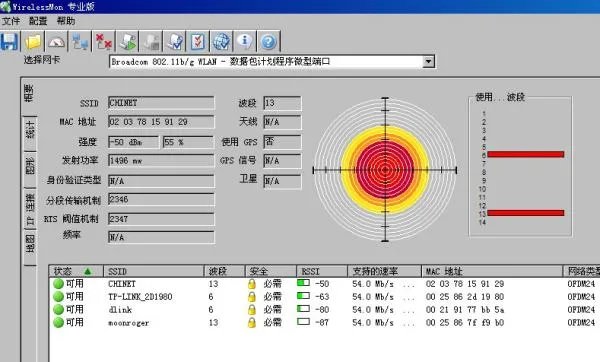Image resolution: width=600 pixels, height=362 pixels.
Task: Select the TP-LINK_2D1980 network name in the list
Action: coord(140,297)
